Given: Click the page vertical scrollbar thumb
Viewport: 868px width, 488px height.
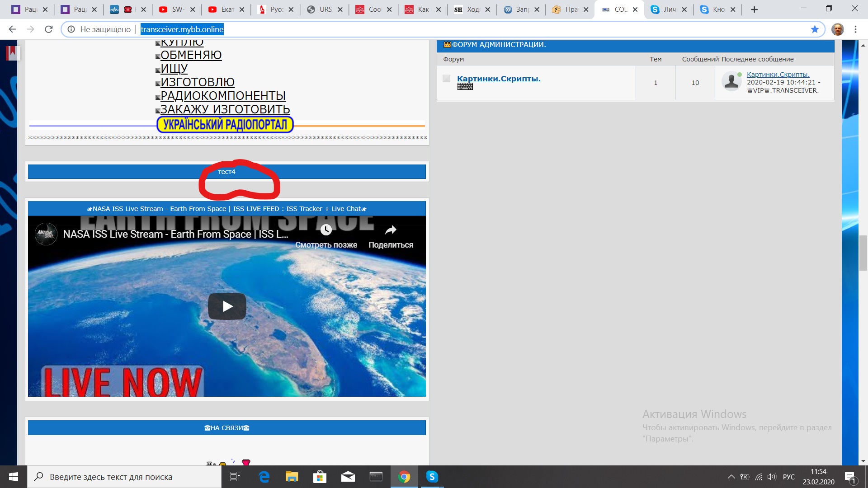Looking at the screenshot, I should [863, 253].
